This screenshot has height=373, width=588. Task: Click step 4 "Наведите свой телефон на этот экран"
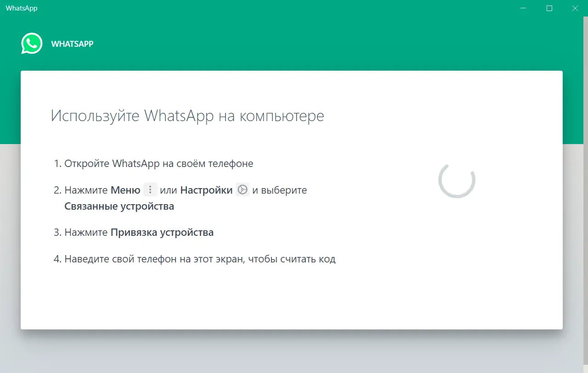(200, 259)
